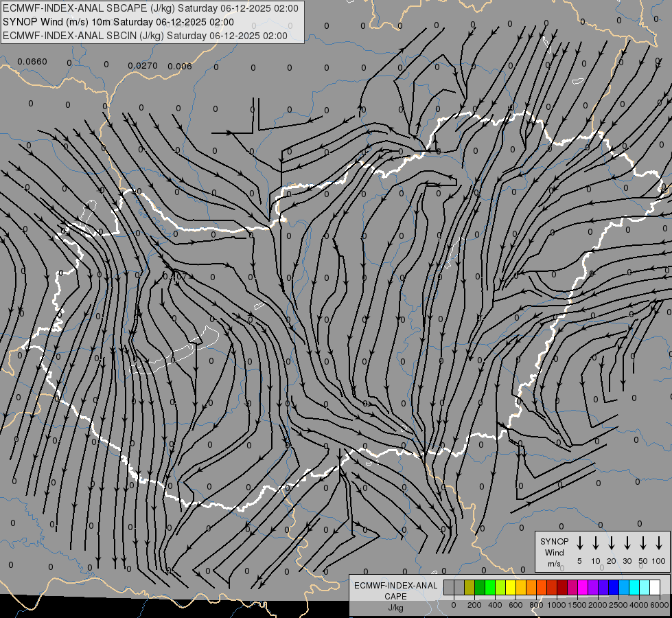The width and height of the screenshot is (672, 618).
Task: Click the 600 tick label in CAPE legend
Action: point(515,605)
